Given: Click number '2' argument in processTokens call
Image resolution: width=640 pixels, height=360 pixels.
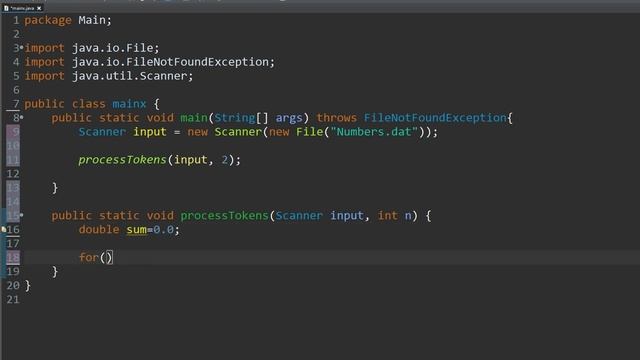Looking at the screenshot, I should (x=225, y=160).
